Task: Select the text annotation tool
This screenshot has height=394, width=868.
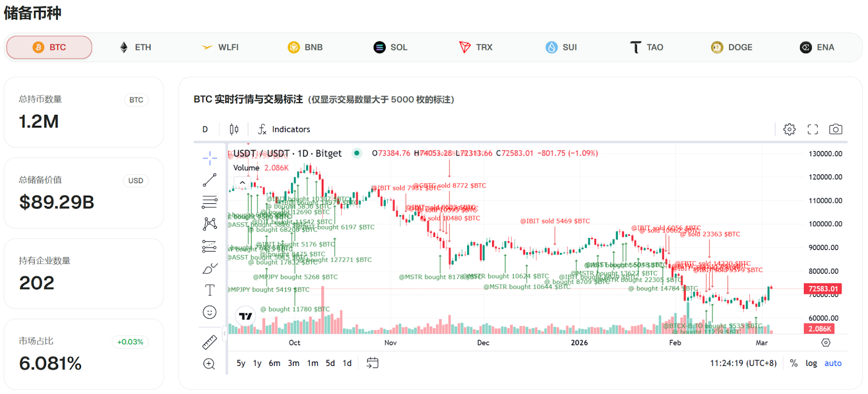Action: [x=209, y=290]
